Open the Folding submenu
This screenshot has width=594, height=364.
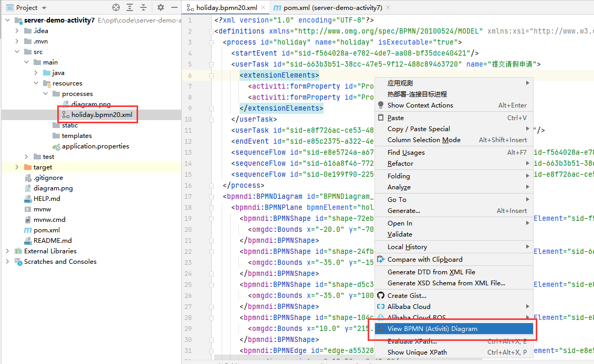tap(454, 176)
